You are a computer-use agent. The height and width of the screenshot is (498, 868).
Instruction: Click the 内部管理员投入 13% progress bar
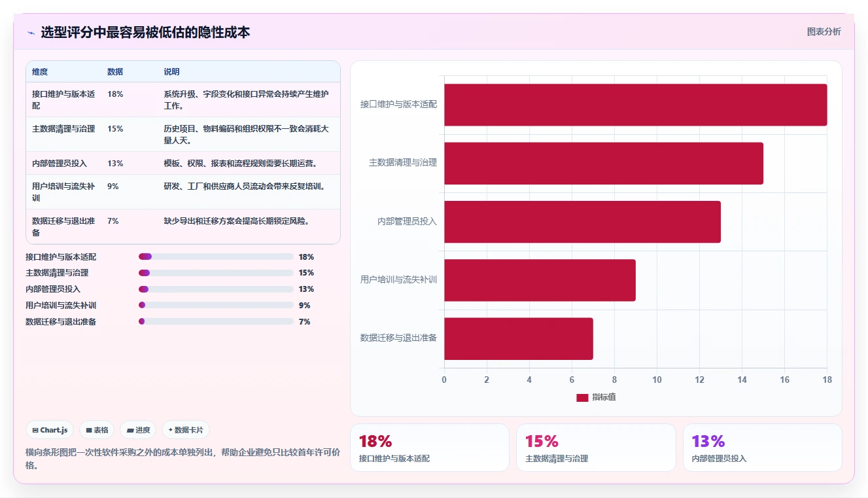[216, 289]
